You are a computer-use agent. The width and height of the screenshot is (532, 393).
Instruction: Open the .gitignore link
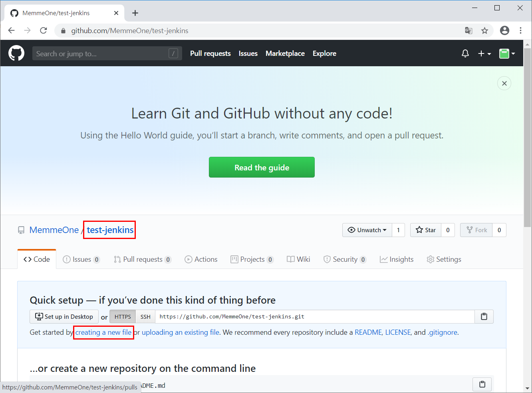pos(443,332)
